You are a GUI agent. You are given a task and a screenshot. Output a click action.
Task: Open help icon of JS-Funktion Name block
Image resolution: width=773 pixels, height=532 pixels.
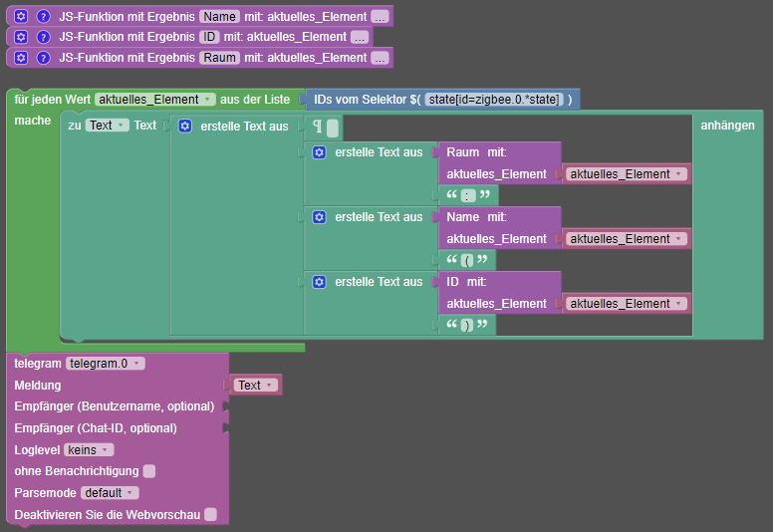pyautogui.click(x=44, y=16)
